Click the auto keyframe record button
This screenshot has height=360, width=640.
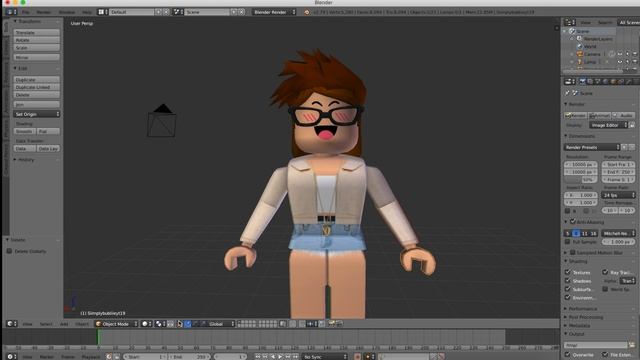pos(358,357)
